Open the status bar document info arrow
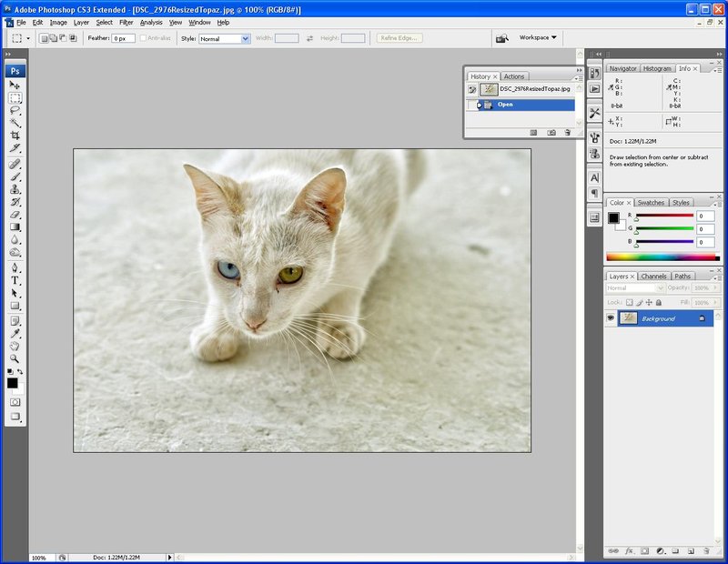Screen dimensions: 728x564 169,557
